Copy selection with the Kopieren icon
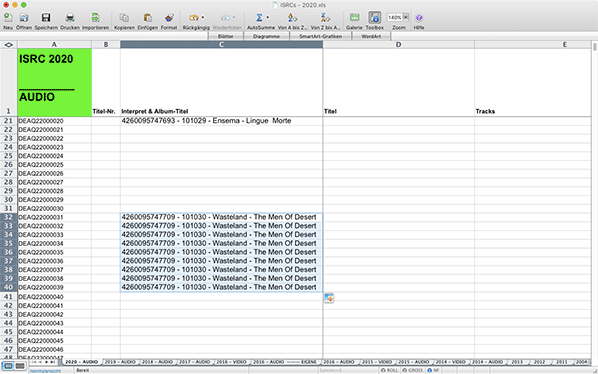 [124, 18]
